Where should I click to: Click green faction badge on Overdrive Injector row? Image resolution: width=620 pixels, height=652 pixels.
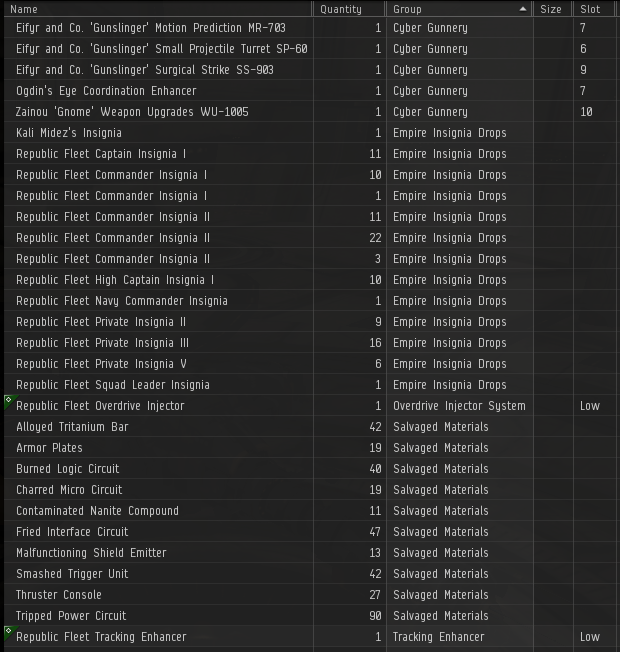pyautogui.click(x=8, y=400)
